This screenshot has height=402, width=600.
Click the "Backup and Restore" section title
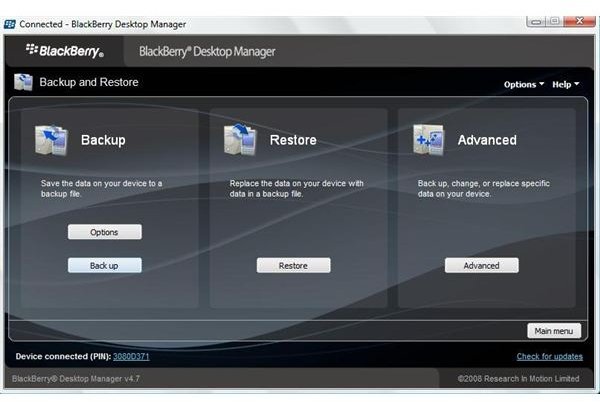click(x=89, y=82)
